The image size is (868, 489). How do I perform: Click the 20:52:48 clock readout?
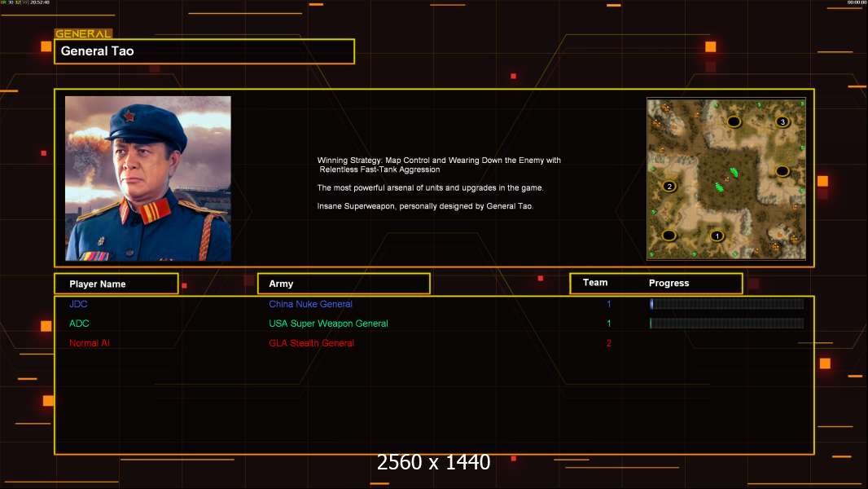(x=40, y=2)
